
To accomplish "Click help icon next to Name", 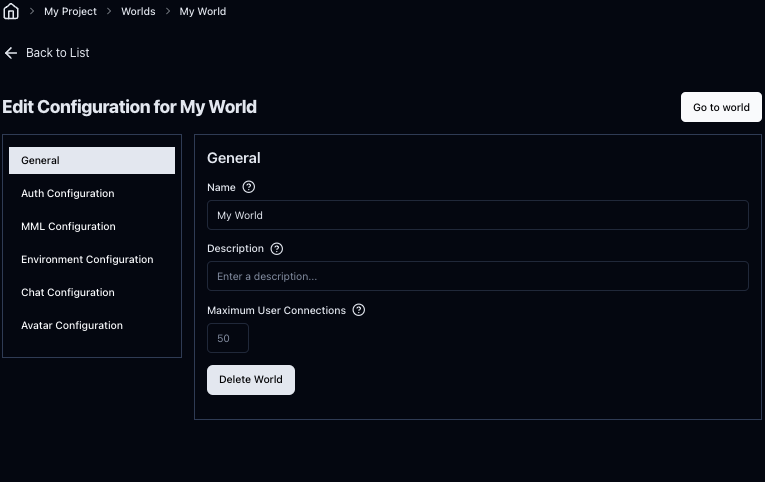I will pyautogui.click(x=249, y=187).
